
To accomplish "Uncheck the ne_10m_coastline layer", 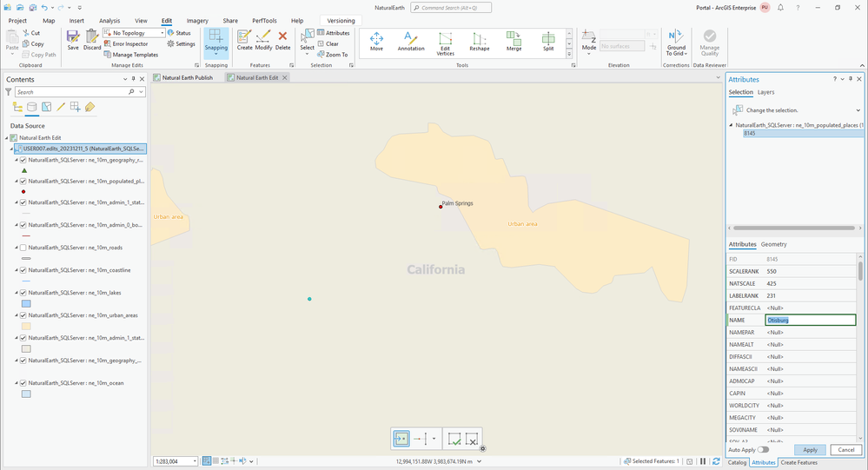I will pos(23,271).
